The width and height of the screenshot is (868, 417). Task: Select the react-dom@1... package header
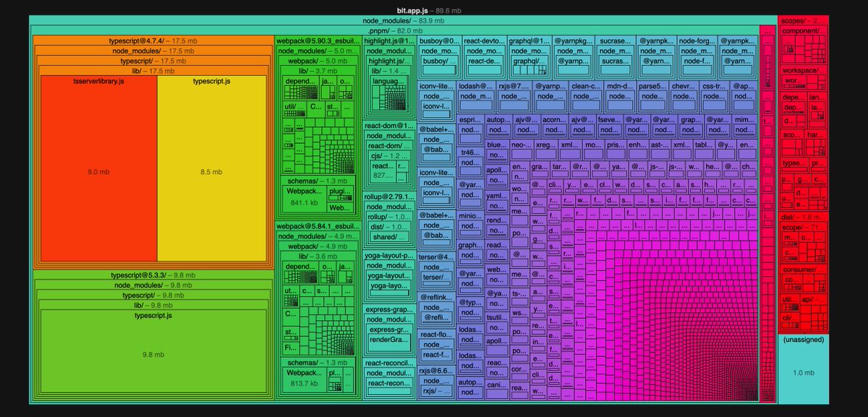[x=388, y=125]
